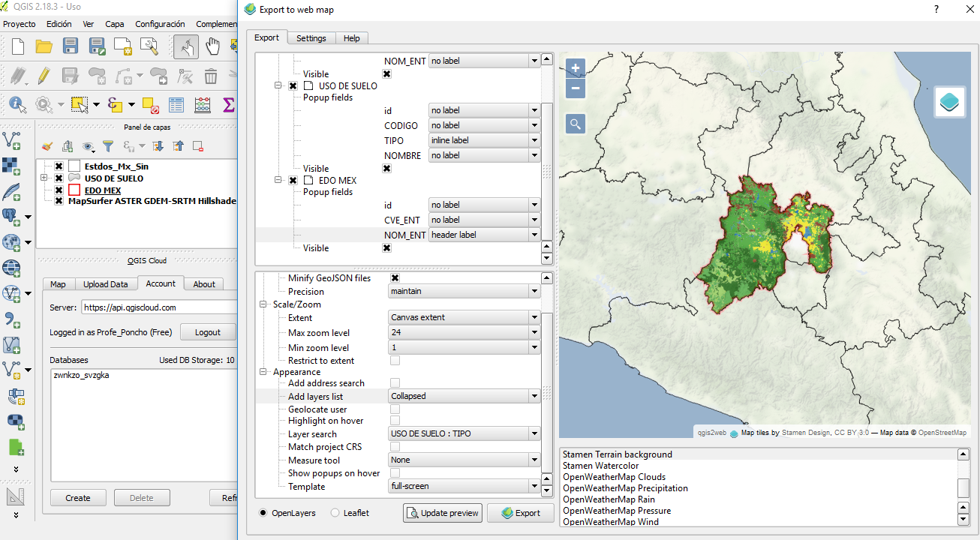This screenshot has width=980, height=540.
Task: Toggle visibility of USO DE SUELO layer
Action: 59,178
